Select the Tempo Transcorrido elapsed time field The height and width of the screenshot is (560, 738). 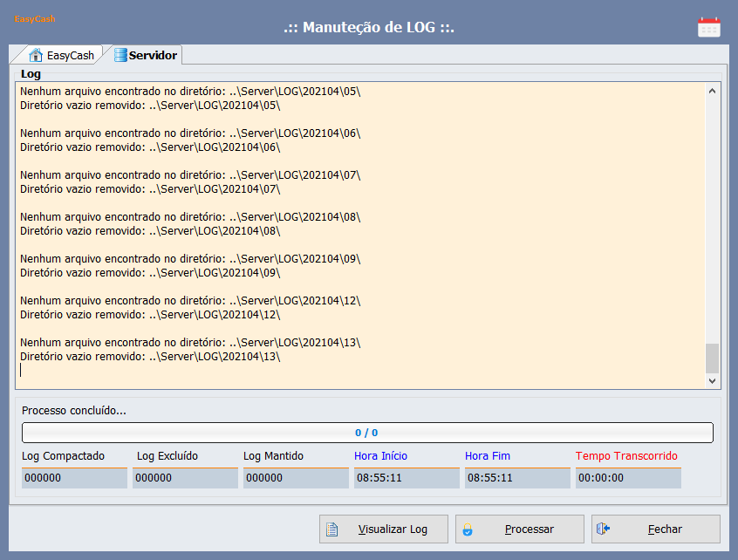coord(628,478)
